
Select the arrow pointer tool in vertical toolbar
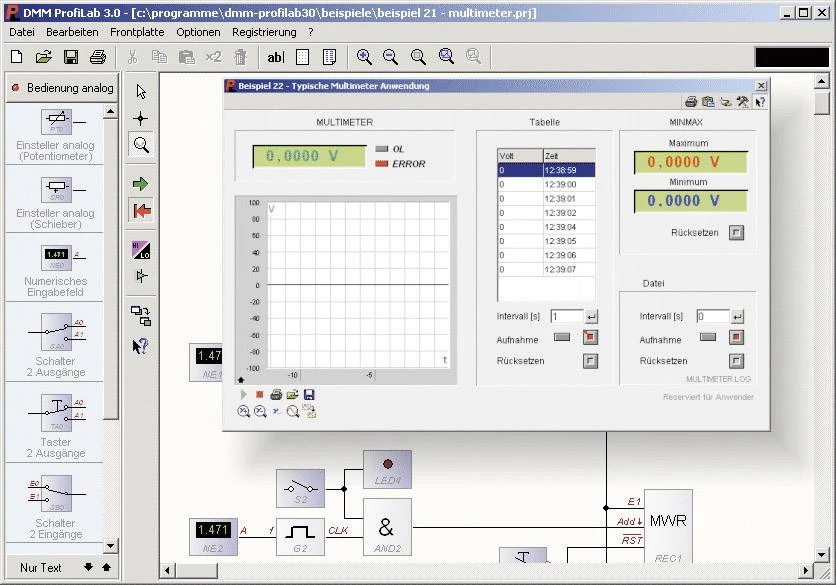pos(141,92)
